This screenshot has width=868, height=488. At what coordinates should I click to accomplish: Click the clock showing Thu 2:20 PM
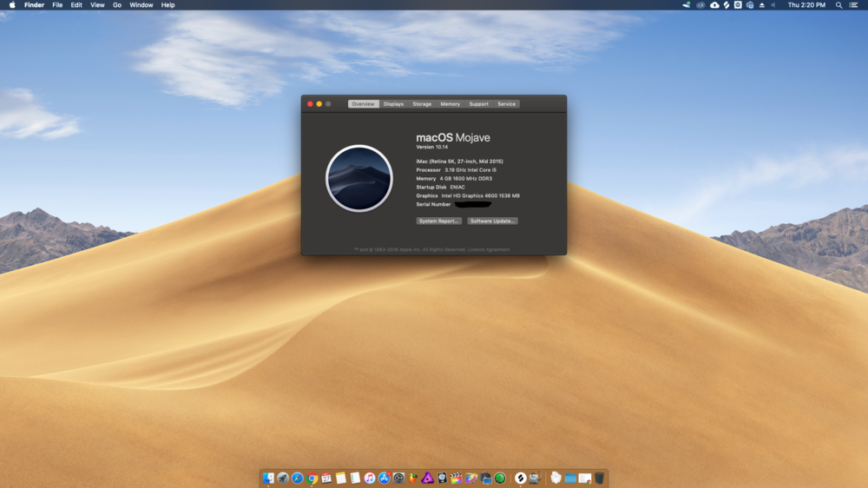tap(806, 5)
